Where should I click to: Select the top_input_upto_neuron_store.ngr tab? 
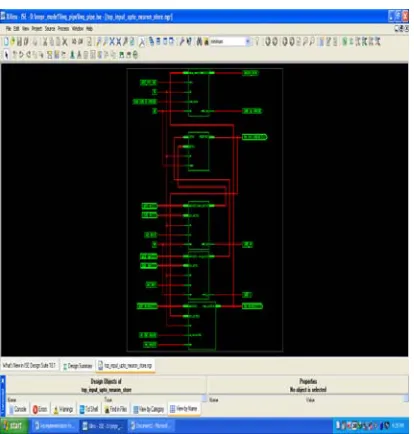(x=125, y=366)
